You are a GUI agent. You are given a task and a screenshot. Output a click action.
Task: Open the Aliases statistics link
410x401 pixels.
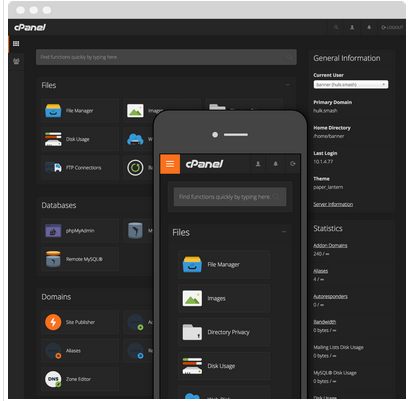point(320,271)
